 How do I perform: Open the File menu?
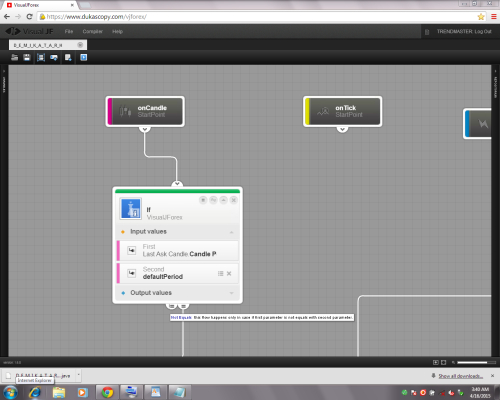point(69,31)
